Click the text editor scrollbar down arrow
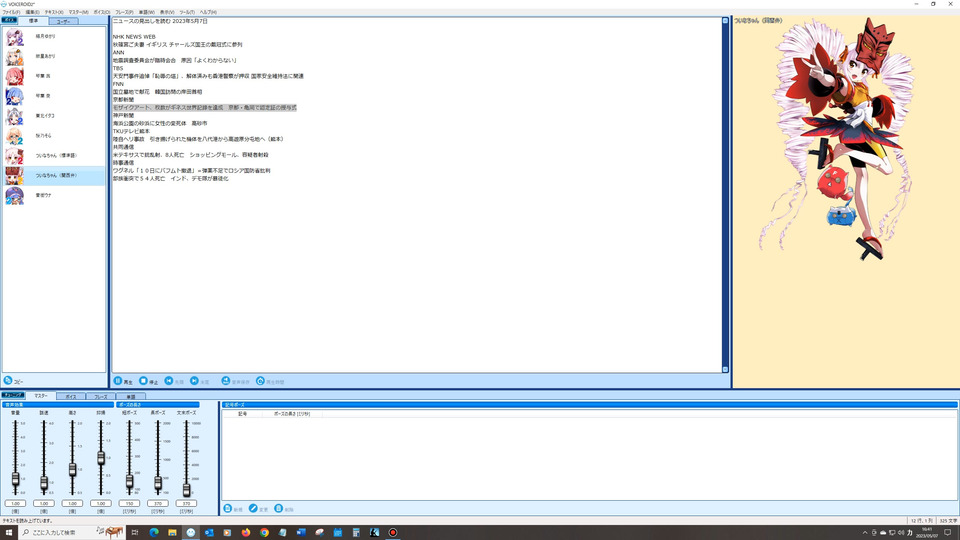 click(x=726, y=369)
